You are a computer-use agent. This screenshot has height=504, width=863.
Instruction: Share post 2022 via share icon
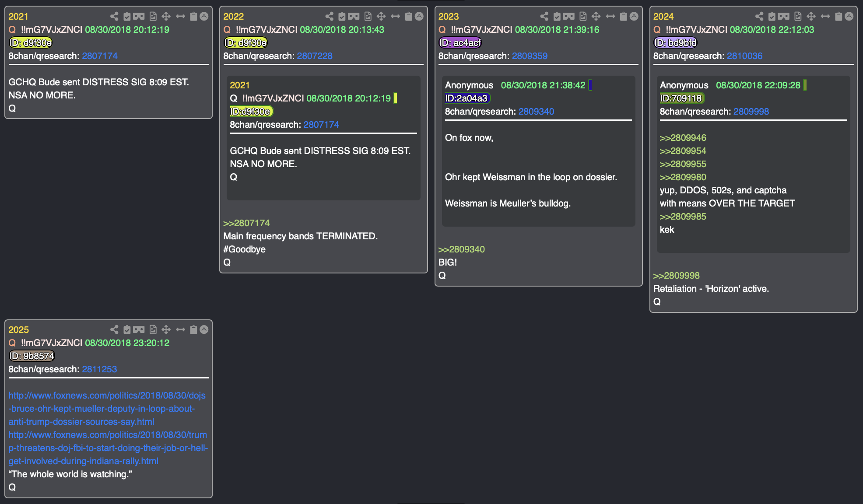point(329,16)
